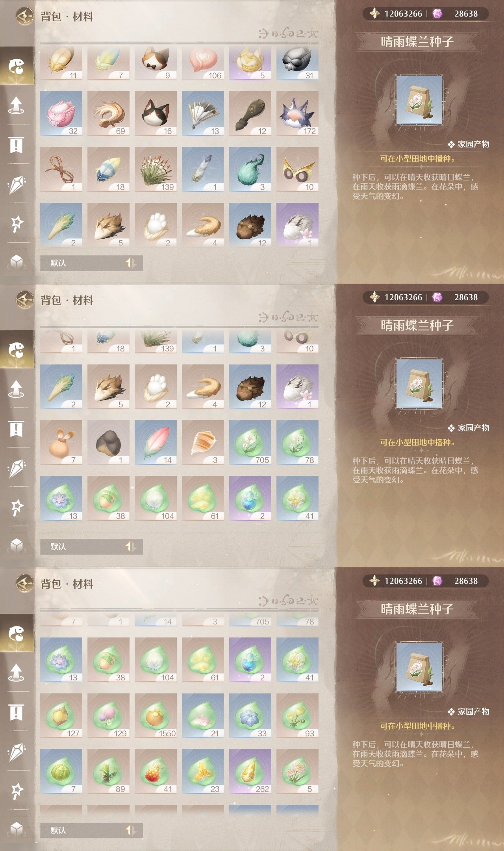504x851 pixels.
Task: Select the calico cat head item with count 9
Action: coord(156,63)
